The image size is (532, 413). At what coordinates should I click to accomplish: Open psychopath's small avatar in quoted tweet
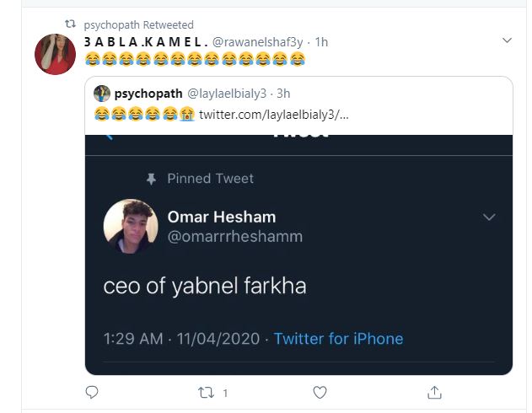pos(102,94)
